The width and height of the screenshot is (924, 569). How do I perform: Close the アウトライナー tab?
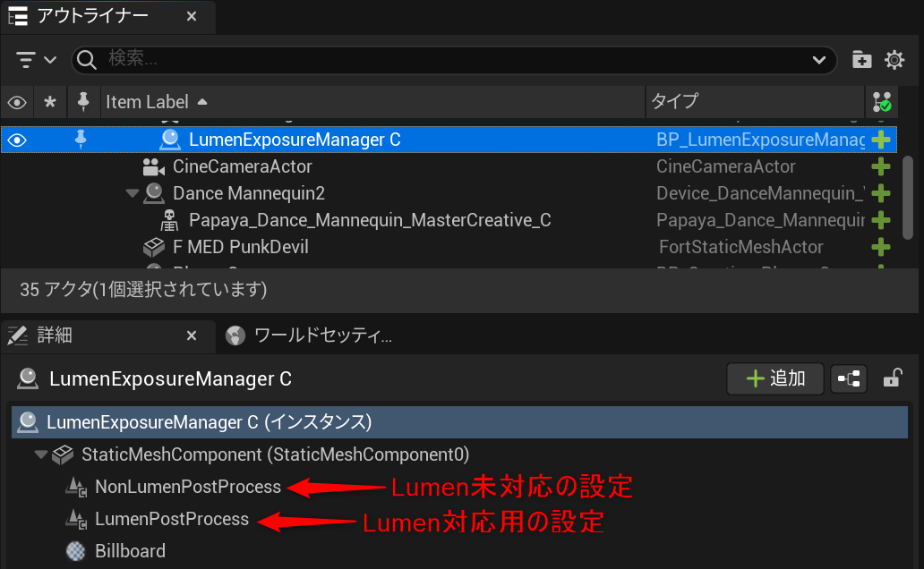point(192,16)
